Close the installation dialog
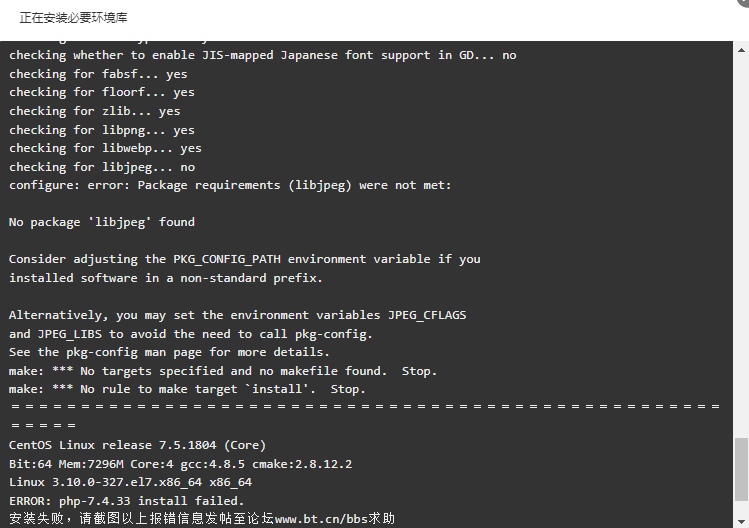 click(x=744, y=2)
